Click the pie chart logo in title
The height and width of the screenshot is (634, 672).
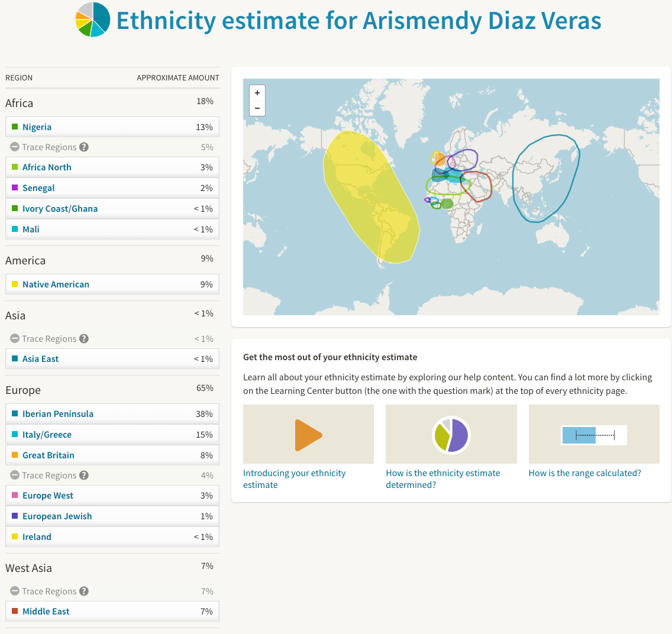point(93,20)
